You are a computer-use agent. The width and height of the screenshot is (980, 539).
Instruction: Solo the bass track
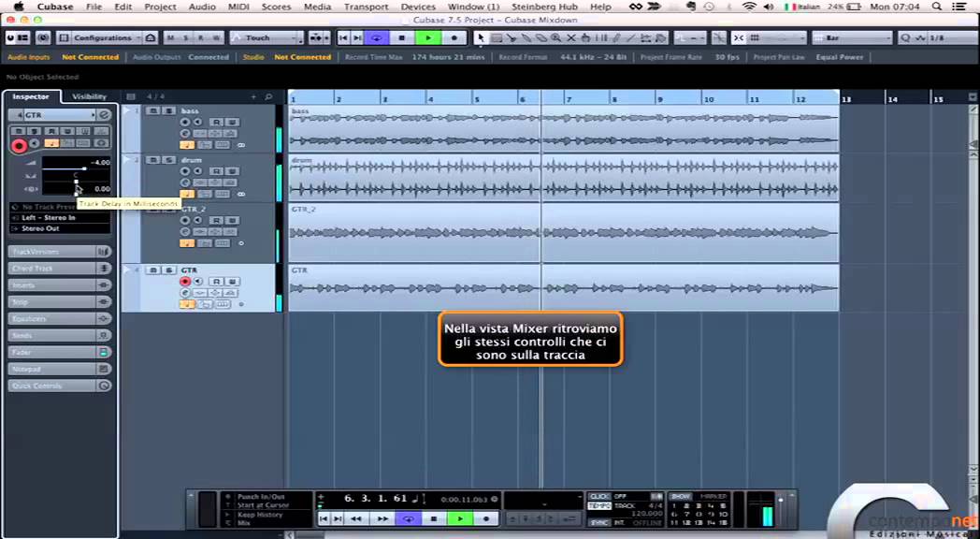pyautogui.click(x=168, y=111)
